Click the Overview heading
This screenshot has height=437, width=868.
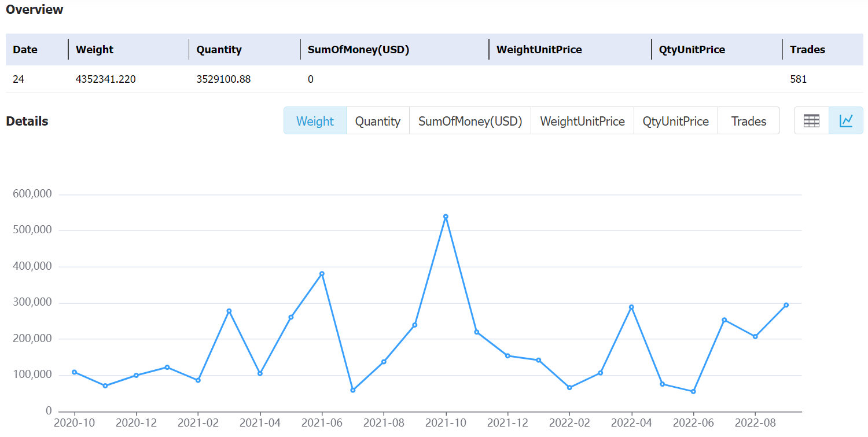coord(35,10)
